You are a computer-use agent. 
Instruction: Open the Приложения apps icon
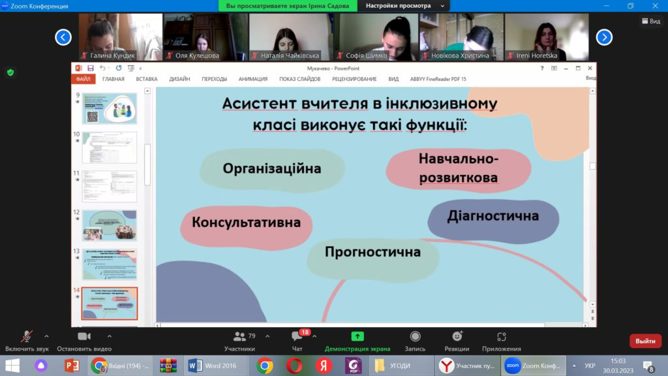click(x=501, y=336)
